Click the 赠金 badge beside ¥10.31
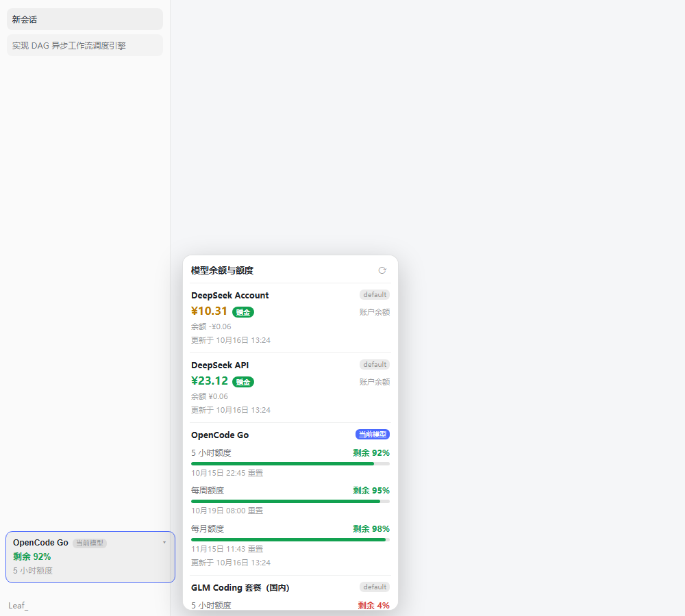685x616 pixels. [243, 312]
